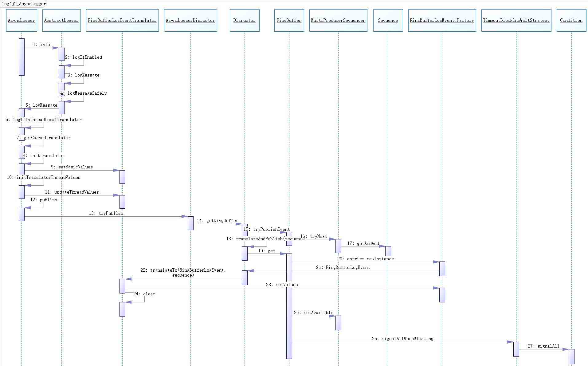The image size is (588, 366).
Task: Click message label '1: info'
Action: (41, 45)
